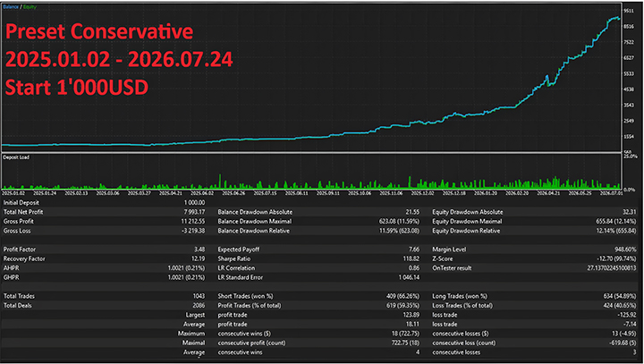The height and width of the screenshot is (364, 644).
Task: Click the OnTester result label
Action: pyautogui.click(x=452, y=268)
